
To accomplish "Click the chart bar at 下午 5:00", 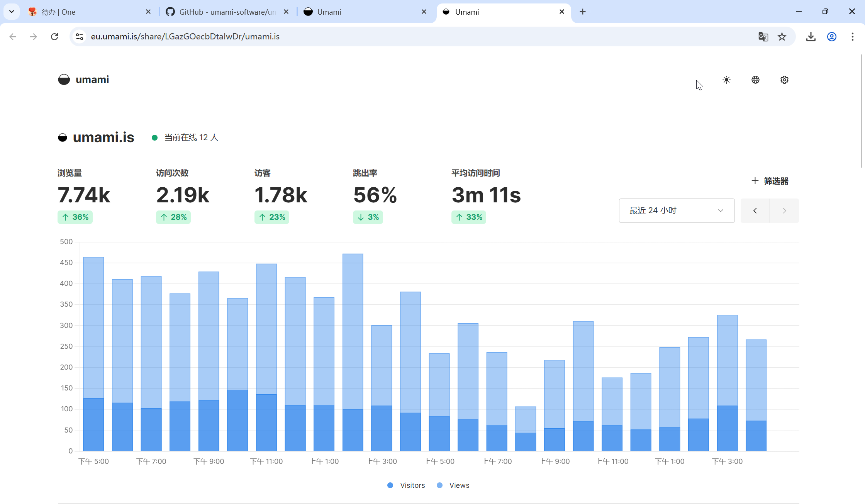I will (x=93, y=354).
